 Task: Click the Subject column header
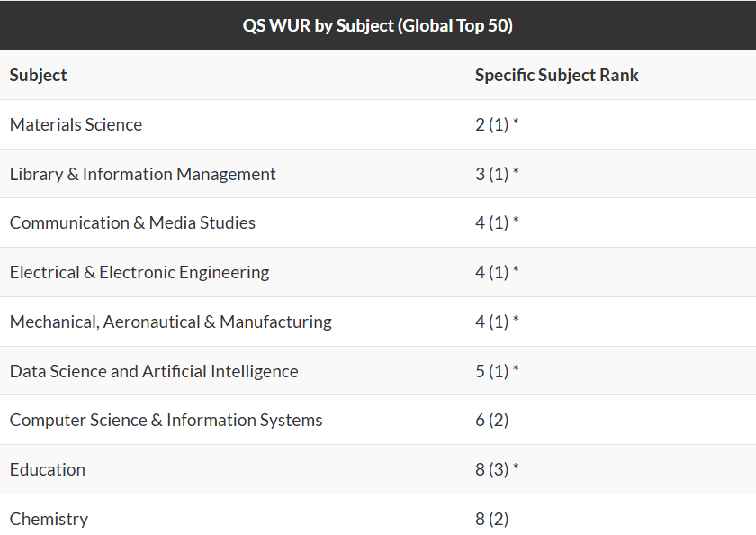[x=39, y=75]
